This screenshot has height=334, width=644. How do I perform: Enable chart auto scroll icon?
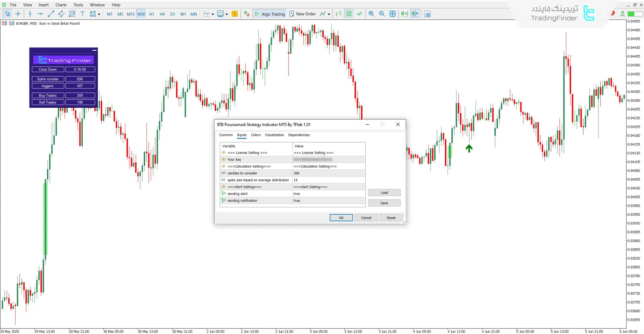pyautogui.click(x=404, y=14)
